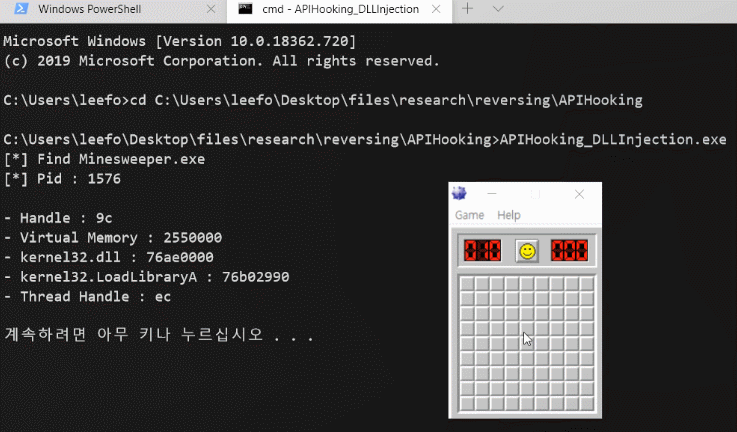Reveal the bottom-right Minesweeper cell
Viewport: 737px width, 432px height.
(x=587, y=403)
